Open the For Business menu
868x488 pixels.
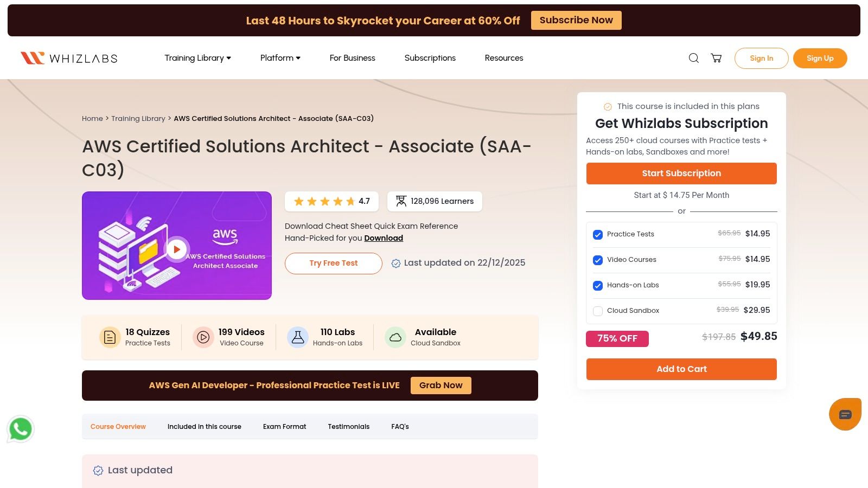[x=352, y=58]
